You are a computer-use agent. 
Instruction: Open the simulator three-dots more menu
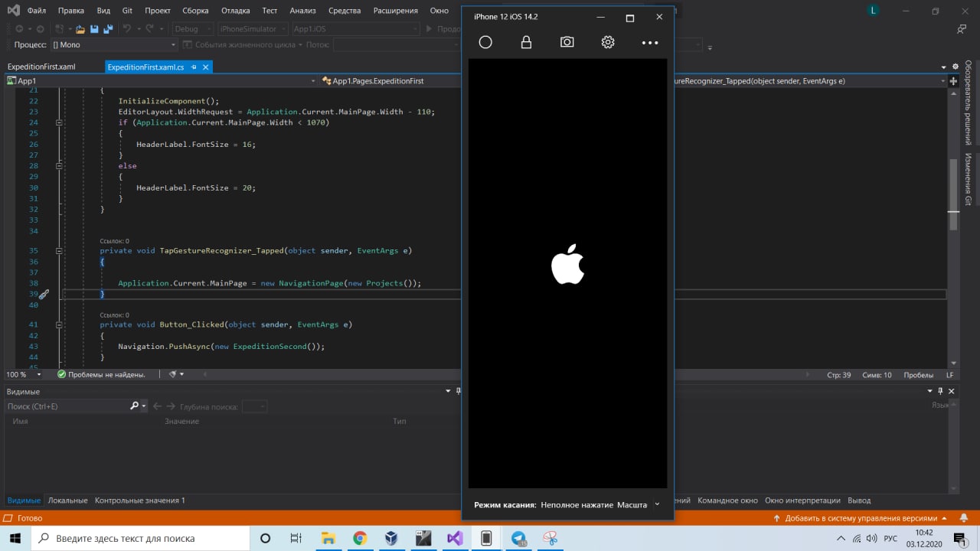click(650, 43)
